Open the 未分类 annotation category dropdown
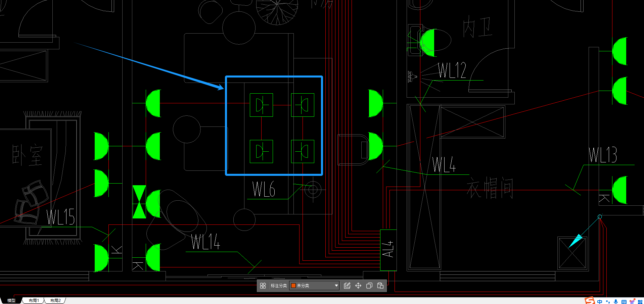Viewport: 644px width, 304px height. pyautogui.click(x=314, y=286)
